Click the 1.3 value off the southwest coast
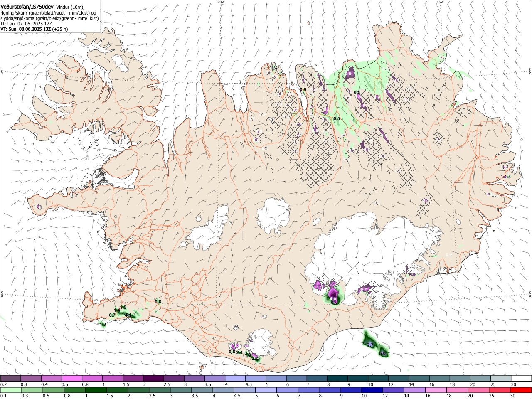This screenshot has height=399, width=532. click(103, 324)
